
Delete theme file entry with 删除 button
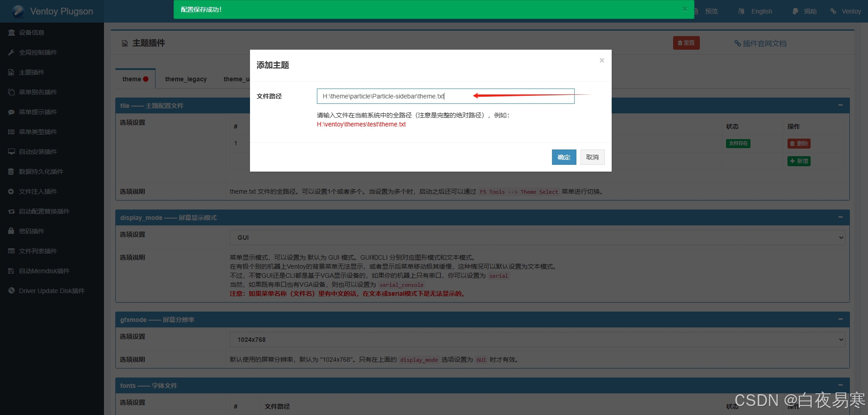(799, 144)
